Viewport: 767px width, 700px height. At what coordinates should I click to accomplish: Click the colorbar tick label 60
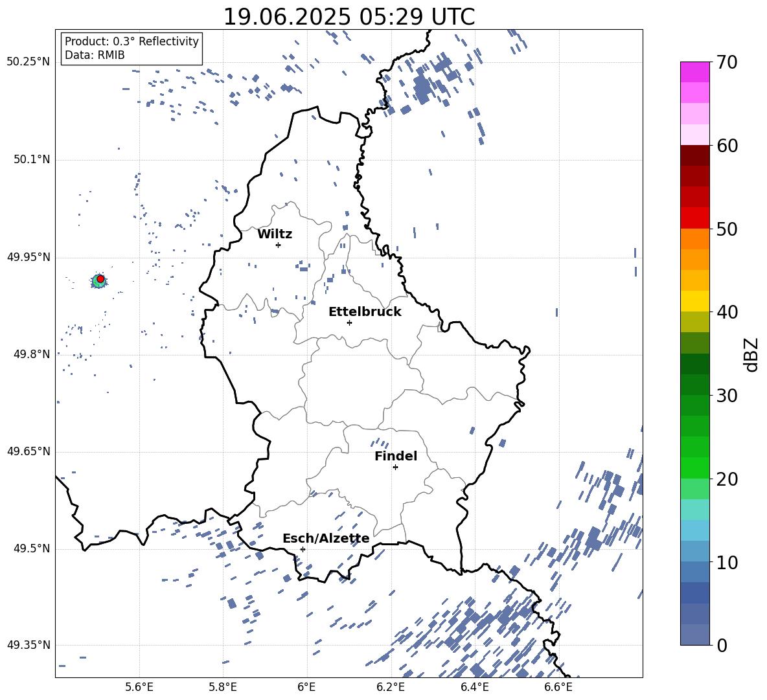point(727,146)
